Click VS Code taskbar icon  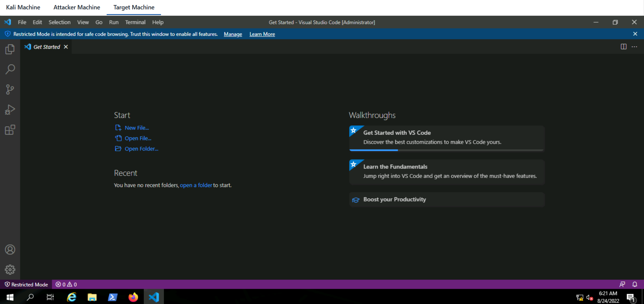(154, 297)
